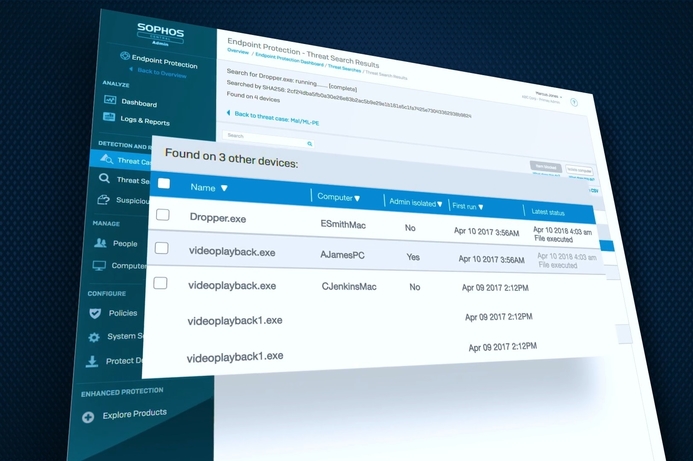693x461 pixels.
Task: Click the System Settings gear icon
Action: pos(94,338)
